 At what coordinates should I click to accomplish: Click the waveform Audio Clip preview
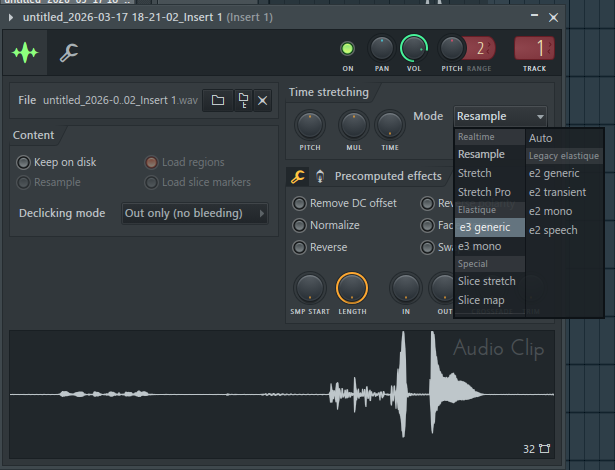pos(282,394)
